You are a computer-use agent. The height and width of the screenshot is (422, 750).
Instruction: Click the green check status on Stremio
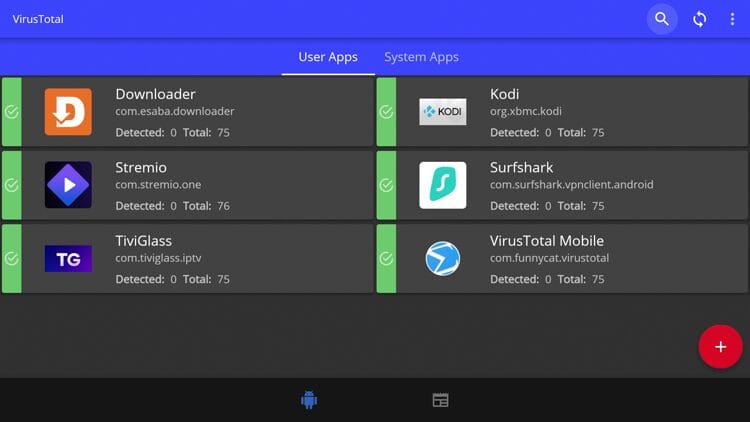[11, 185]
